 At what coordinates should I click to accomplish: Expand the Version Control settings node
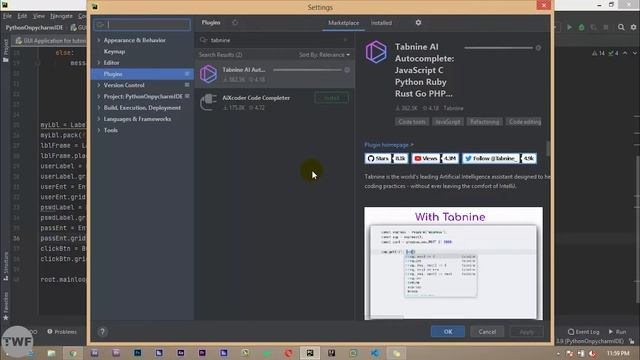click(x=99, y=85)
